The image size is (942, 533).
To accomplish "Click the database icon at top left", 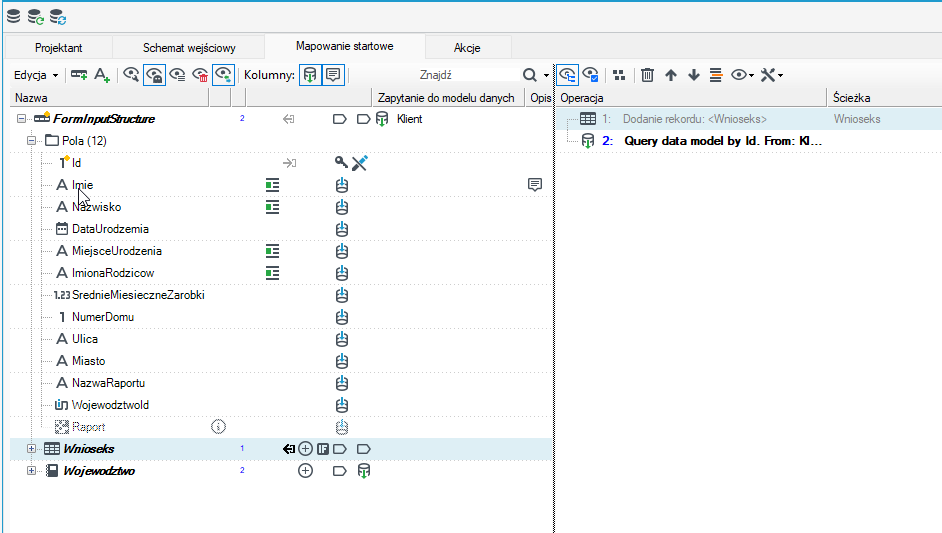I will (x=13, y=16).
